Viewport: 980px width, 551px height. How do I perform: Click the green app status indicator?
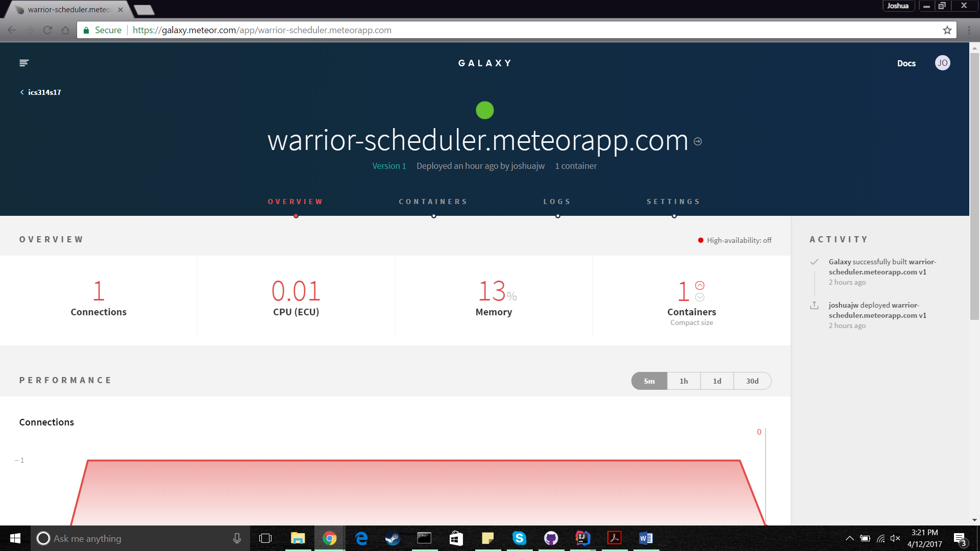485,110
